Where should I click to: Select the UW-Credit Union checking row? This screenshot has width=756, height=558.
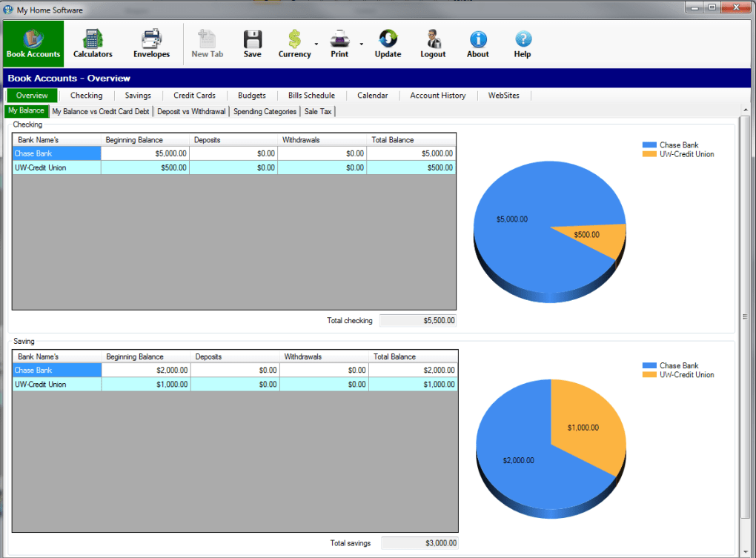56,167
